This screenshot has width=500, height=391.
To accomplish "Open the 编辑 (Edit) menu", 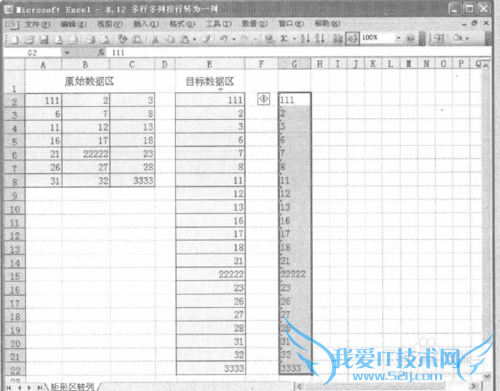I will (74, 24).
